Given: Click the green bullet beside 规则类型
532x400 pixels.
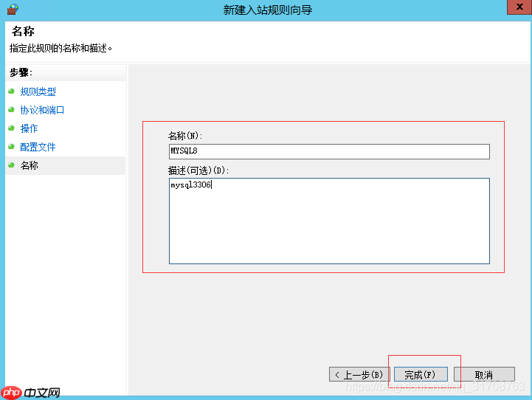Looking at the screenshot, I should 11,92.
